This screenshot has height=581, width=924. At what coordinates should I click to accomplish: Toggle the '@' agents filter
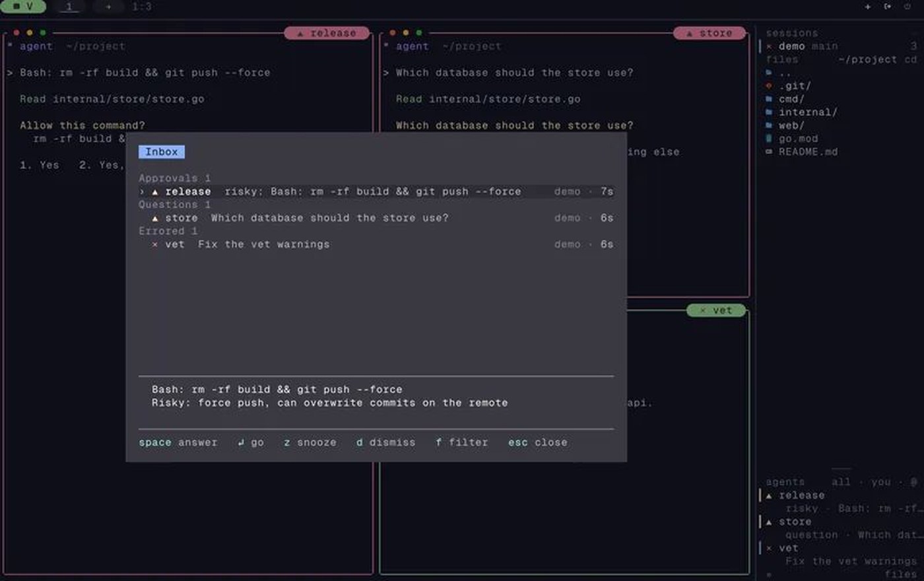click(913, 482)
